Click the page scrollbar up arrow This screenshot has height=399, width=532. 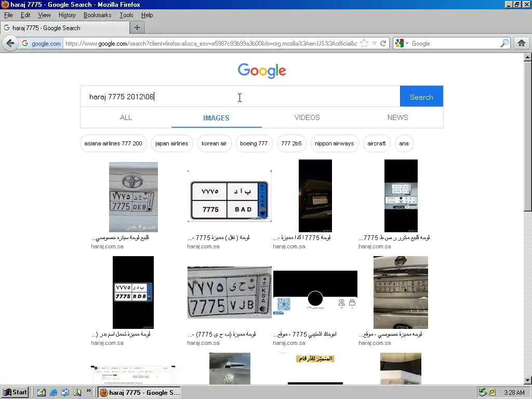528,57
